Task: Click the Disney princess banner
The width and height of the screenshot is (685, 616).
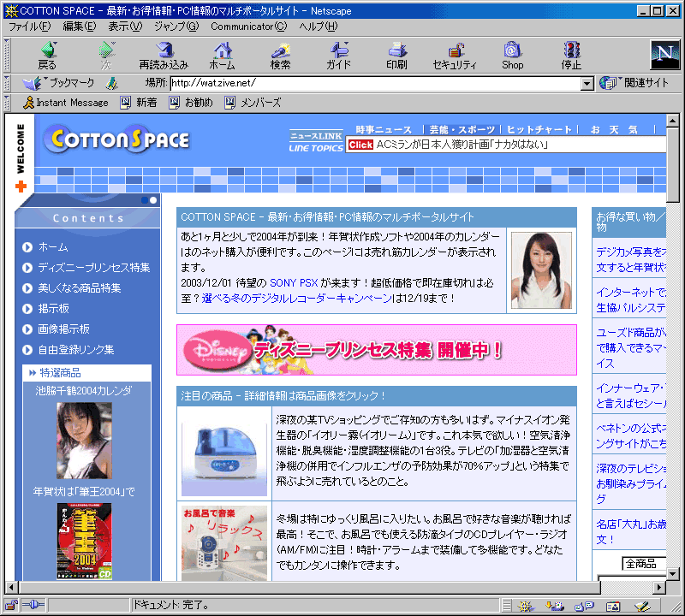Action: pyautogui.click(x=377, y=350)
